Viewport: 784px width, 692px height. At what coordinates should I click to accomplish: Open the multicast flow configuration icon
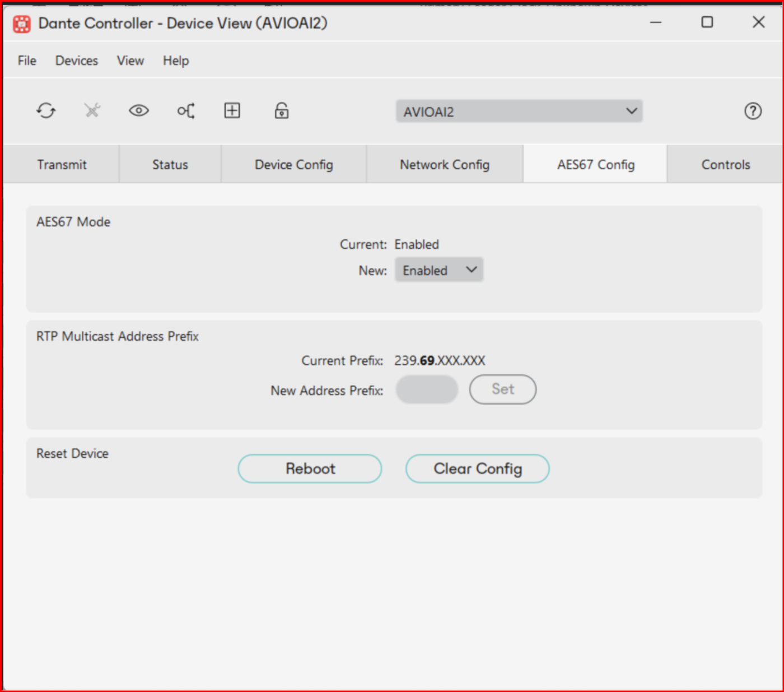[x=186, y=111]
